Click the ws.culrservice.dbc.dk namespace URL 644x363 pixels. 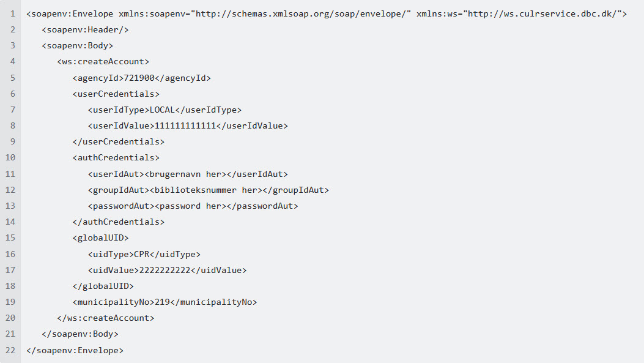pyautogui.click(x=544, y=13)
